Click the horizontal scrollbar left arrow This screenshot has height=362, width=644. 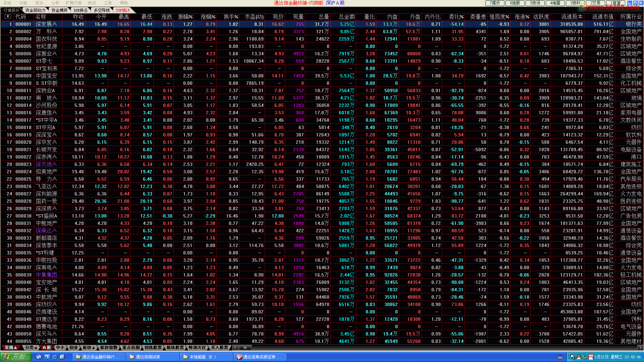click(x=235, y=348)
